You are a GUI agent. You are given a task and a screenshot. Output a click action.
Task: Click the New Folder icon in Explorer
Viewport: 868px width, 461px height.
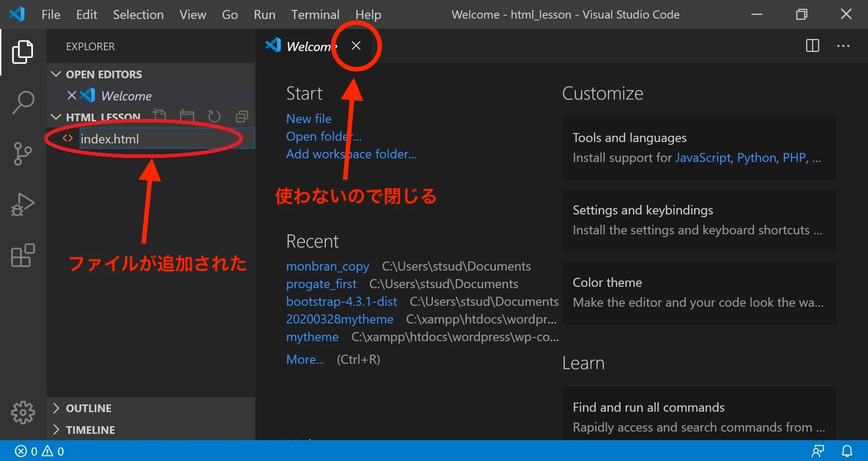pyautogui.click(x=187, y=116)
